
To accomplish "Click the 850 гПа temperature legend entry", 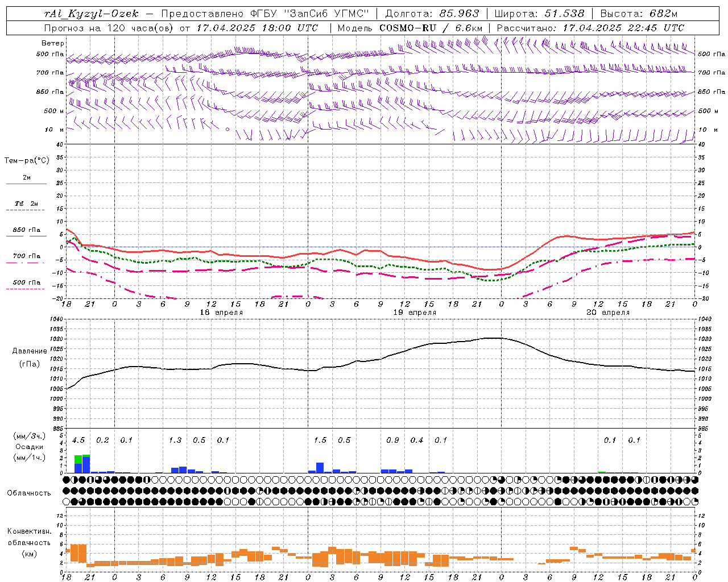I will (27, 230).
